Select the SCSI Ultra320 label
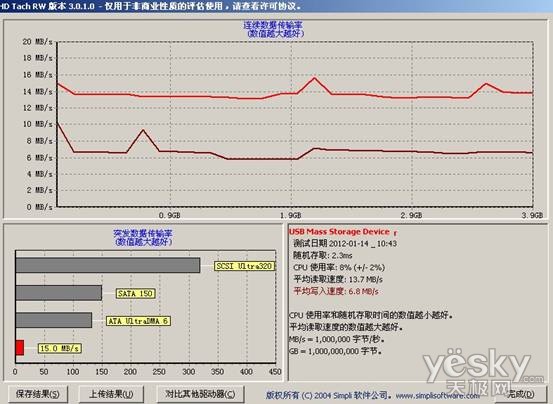This screenshot has height=404, width=553. tap(244, 266)
